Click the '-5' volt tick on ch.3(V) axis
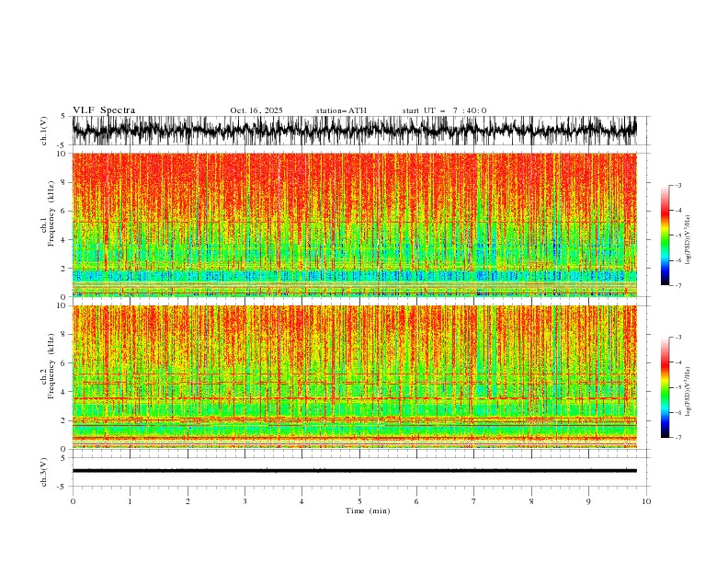 click(x=63, y=487)
